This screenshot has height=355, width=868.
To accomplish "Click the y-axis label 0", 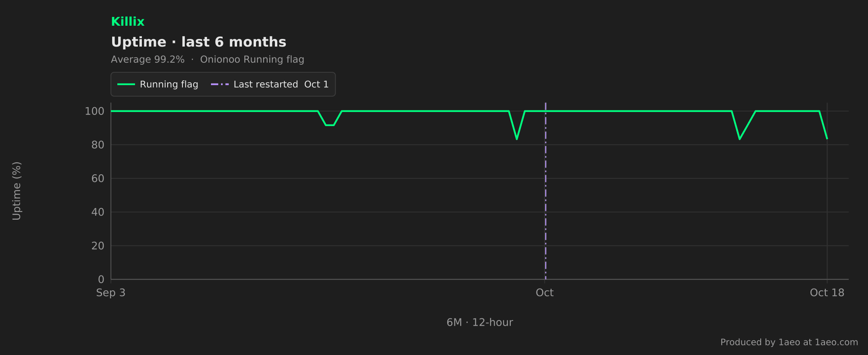I will (x=101, y=280).
